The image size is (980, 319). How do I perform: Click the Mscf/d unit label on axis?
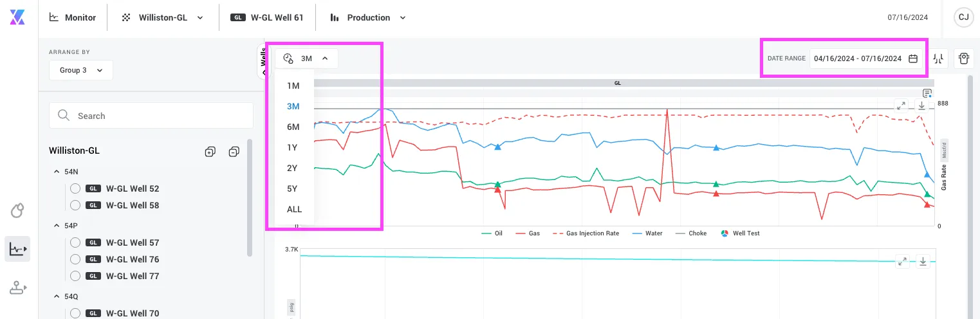[x=945, y=149]
